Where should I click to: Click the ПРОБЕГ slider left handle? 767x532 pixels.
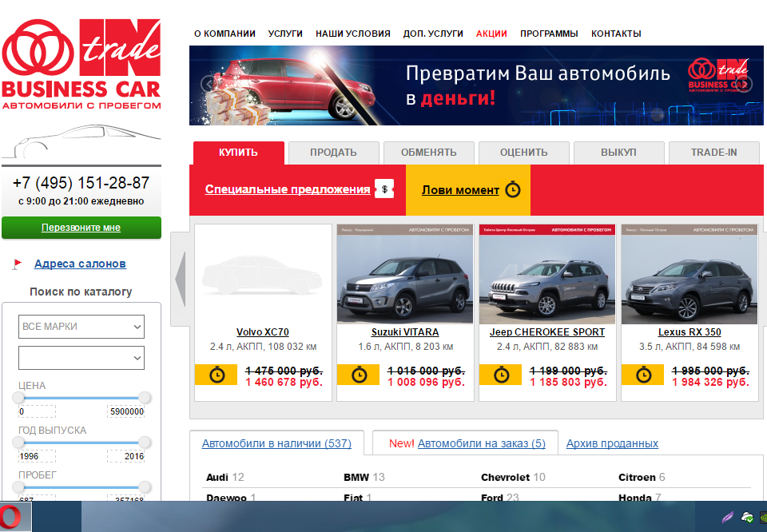(18, 487)
